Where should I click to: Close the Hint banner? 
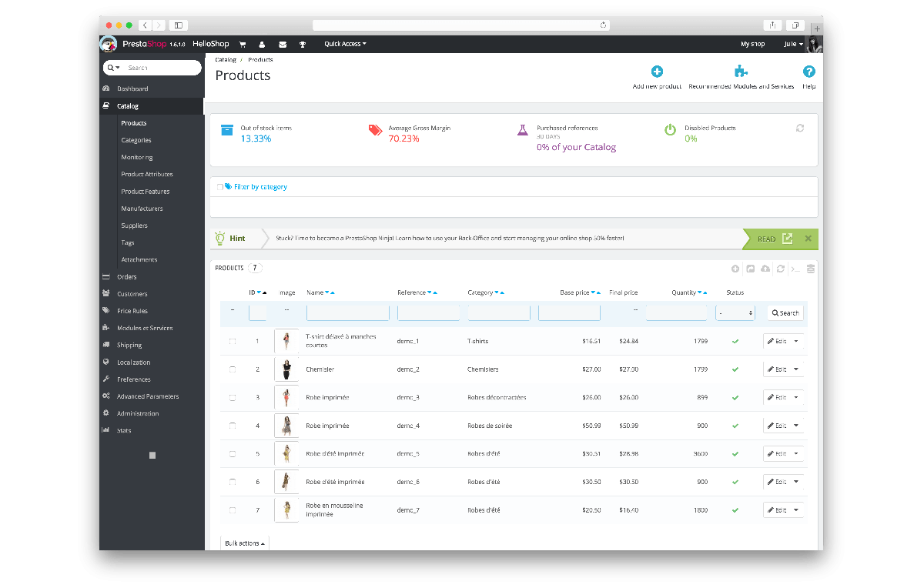point(808,239)
